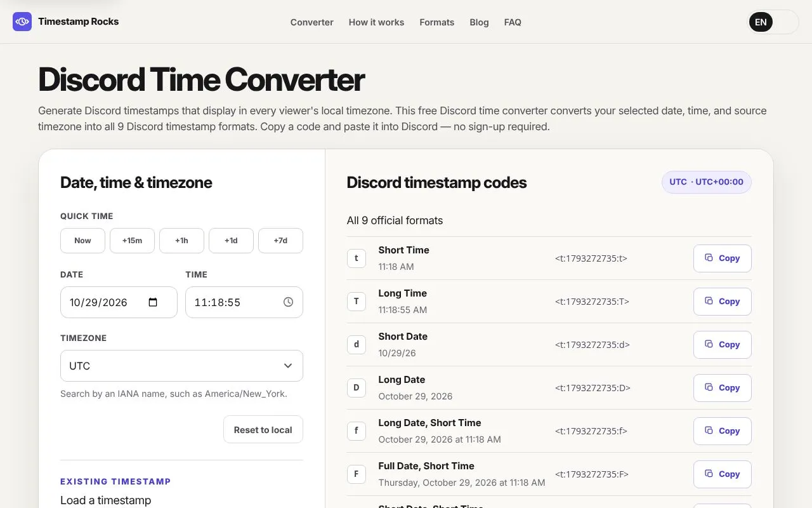This screenshot has height=508, width=812.
Task: Open the Blog nav link
Action: pos(479,22)
